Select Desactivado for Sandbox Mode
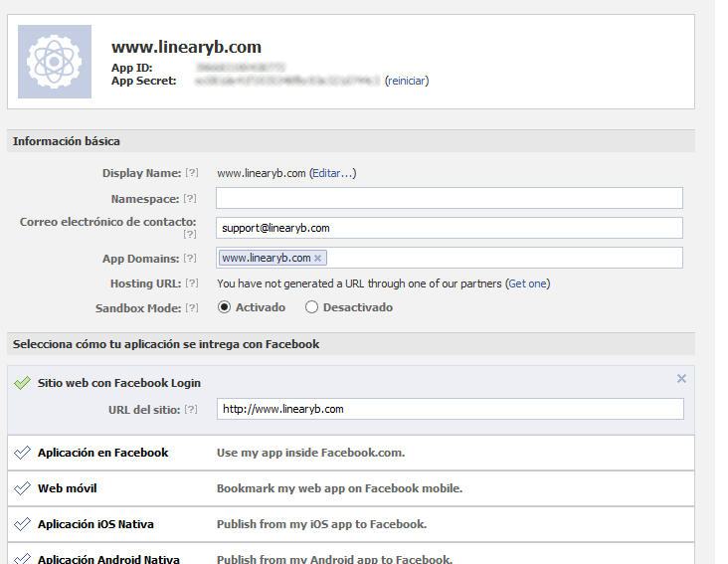Image resolution: width=728 pixels, height=564 pixels. pyautogui.click(x=311, y=307)
